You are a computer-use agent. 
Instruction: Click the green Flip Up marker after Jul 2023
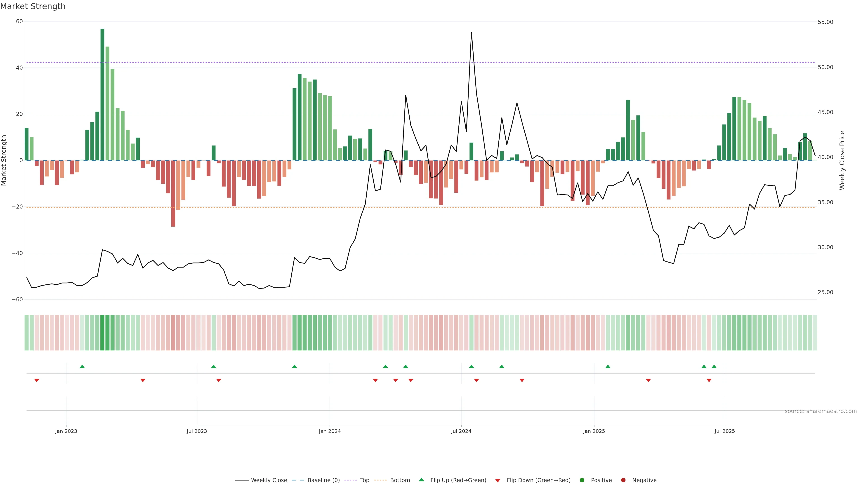pos(213,366)
